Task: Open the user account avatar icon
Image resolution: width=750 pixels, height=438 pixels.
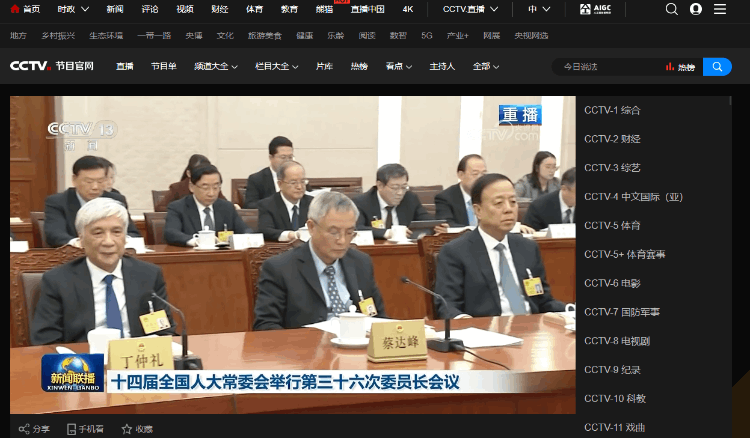Action: click(696, 9)
